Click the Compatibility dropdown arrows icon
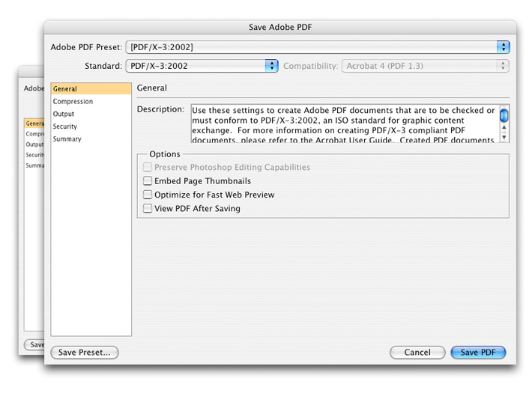This screenshot has width=532, height=393. 503,66
